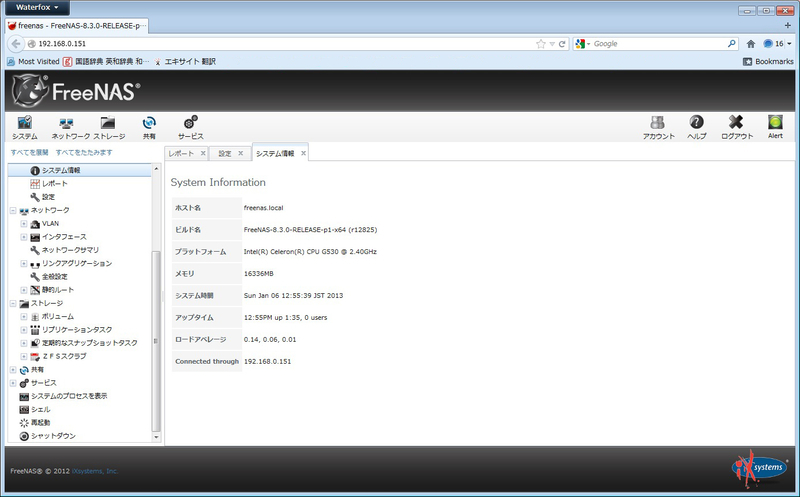Expand the 静的ルート node
The image size is (800, 497).
point(23,290)
